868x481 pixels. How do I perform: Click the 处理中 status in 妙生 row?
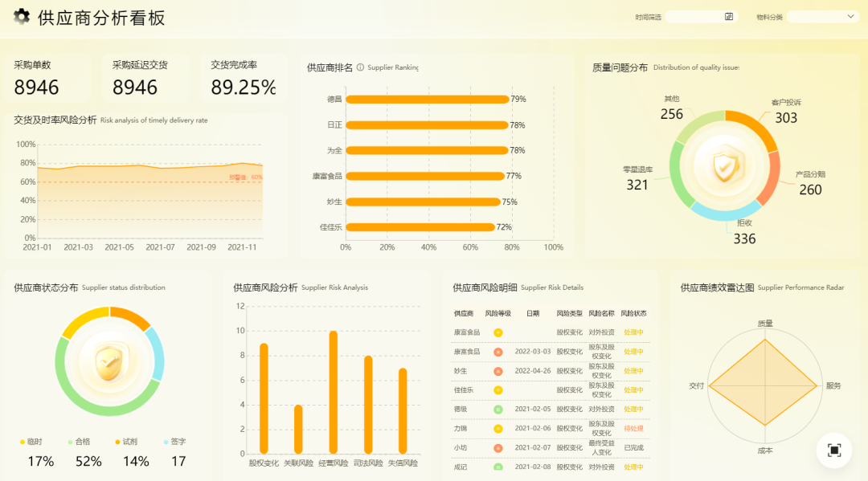633,371
